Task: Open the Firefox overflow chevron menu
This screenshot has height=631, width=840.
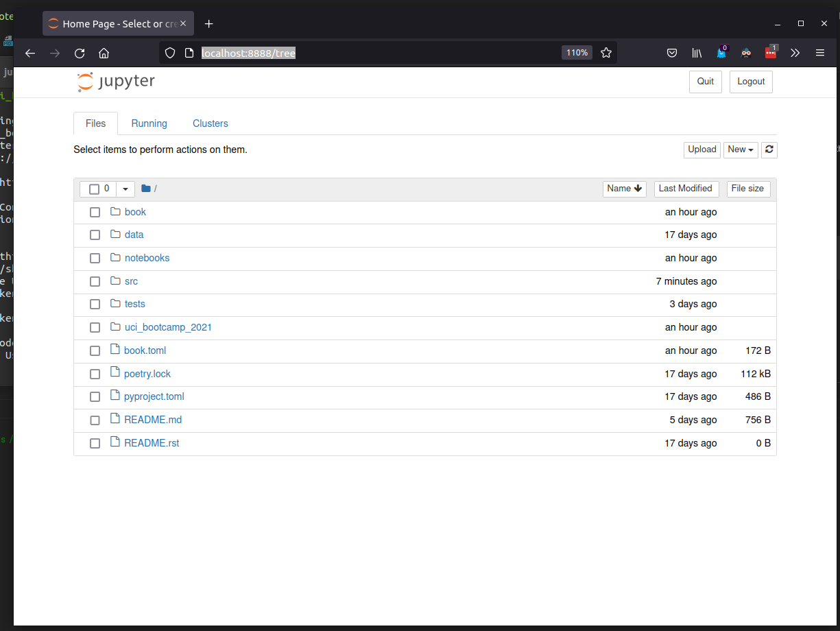Action: click(x=795, y=52)
